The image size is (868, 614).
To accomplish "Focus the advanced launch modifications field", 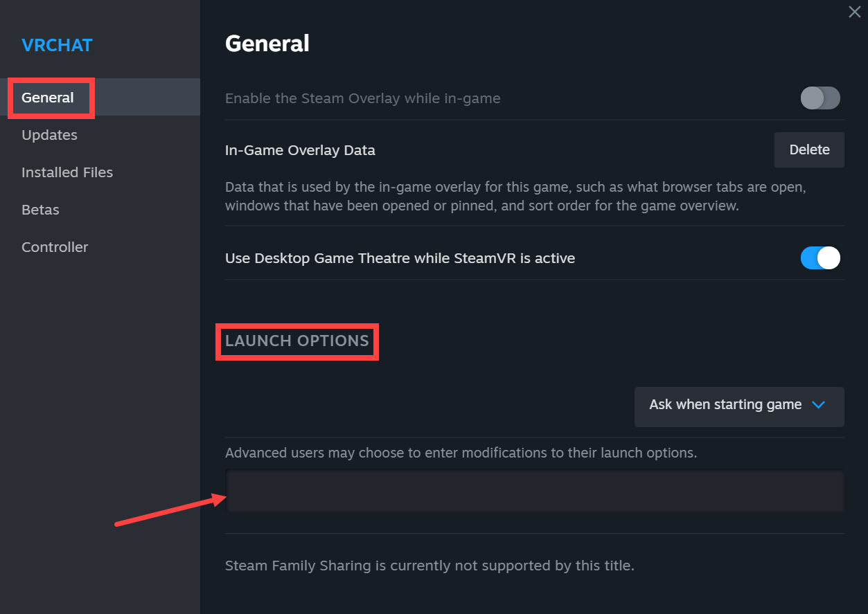I will point(533,491).
